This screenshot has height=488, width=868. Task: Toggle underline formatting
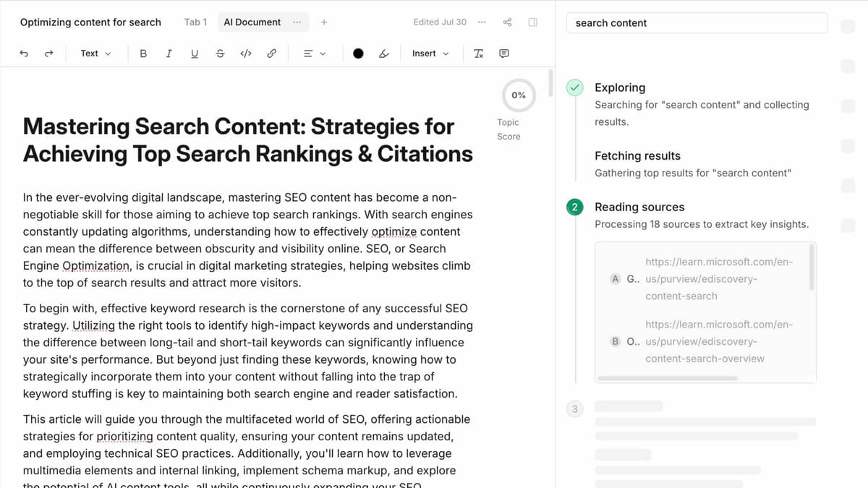[194, 53]
